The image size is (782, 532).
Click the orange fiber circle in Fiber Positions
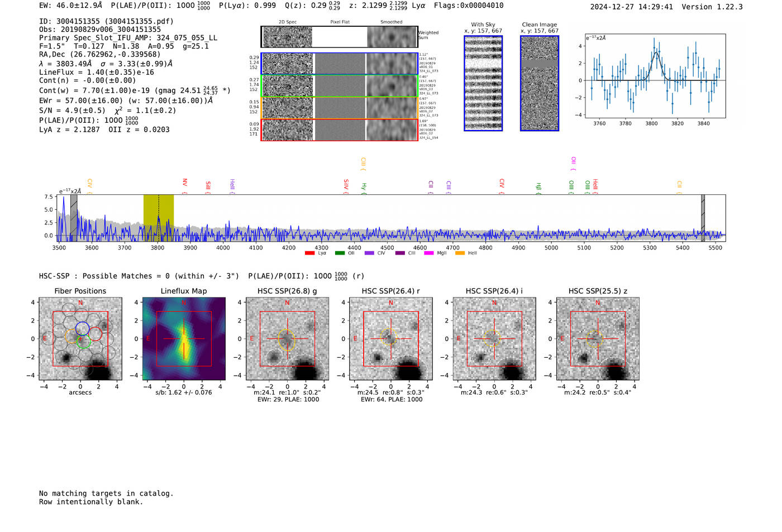click(71, 336)
